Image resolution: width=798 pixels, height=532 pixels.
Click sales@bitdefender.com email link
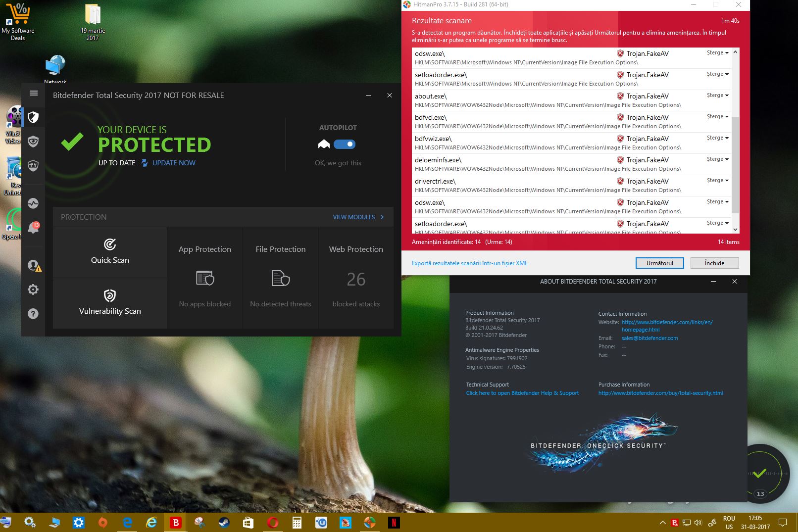(649, 338)
